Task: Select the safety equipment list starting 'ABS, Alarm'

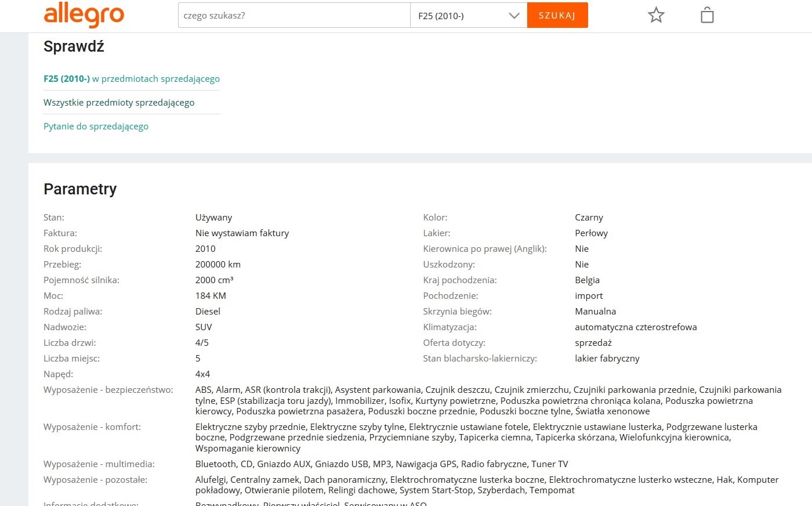Action: [488, 400]
